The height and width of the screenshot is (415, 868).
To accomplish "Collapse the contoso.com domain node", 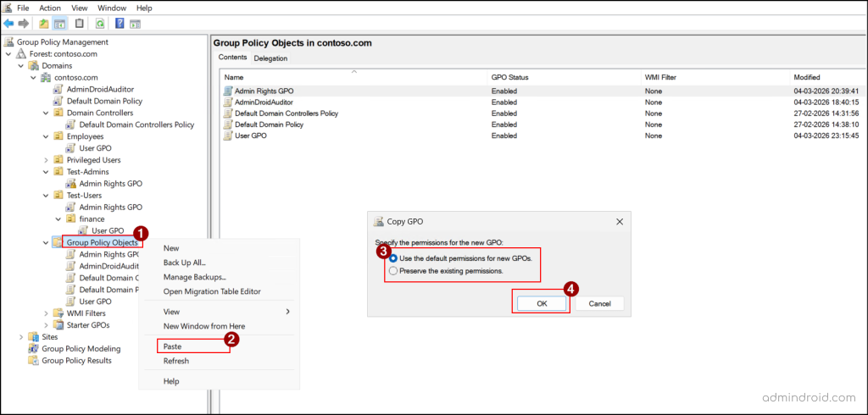I will [x=33, y=77].
